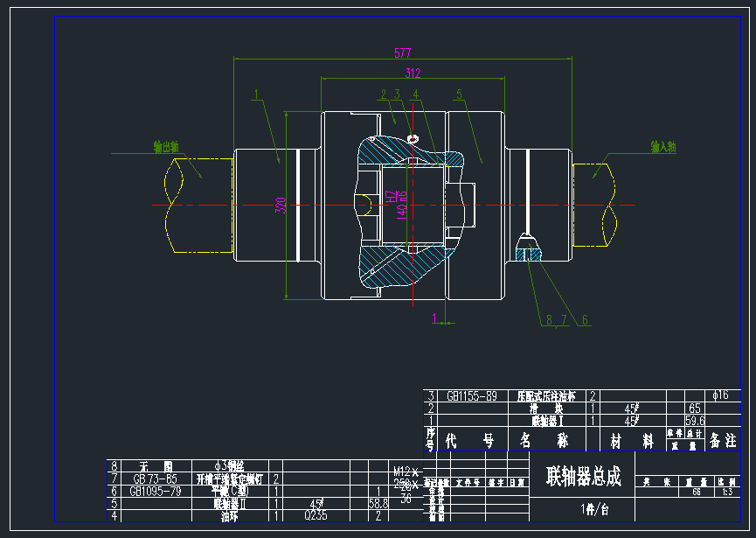Select the 输出轴 output shaft label

(x=166, y=147)
